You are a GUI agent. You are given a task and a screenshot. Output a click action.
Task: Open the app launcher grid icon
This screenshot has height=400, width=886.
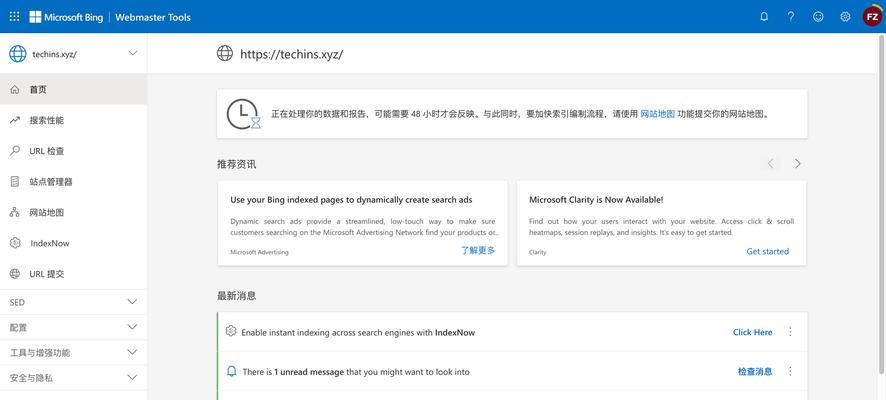click(15, 17)
